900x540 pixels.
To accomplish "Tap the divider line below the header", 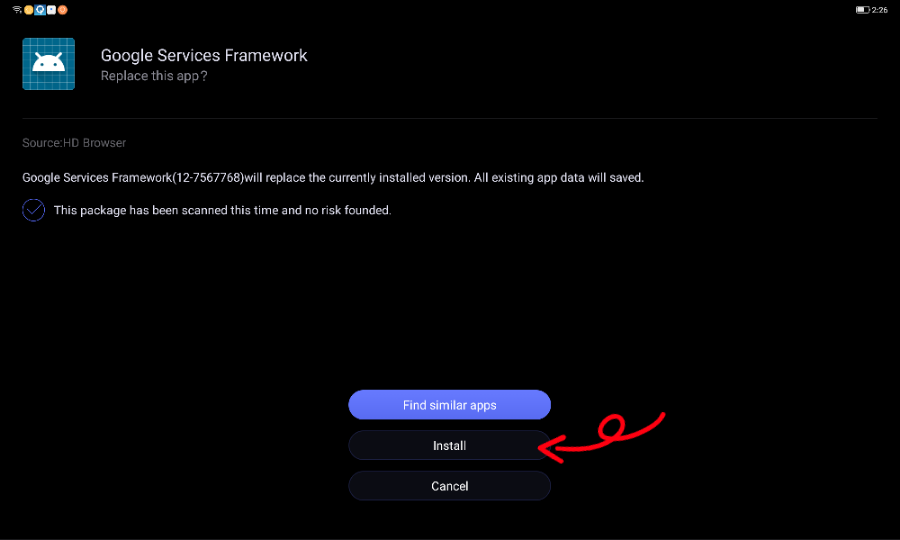I will (449, 118).
